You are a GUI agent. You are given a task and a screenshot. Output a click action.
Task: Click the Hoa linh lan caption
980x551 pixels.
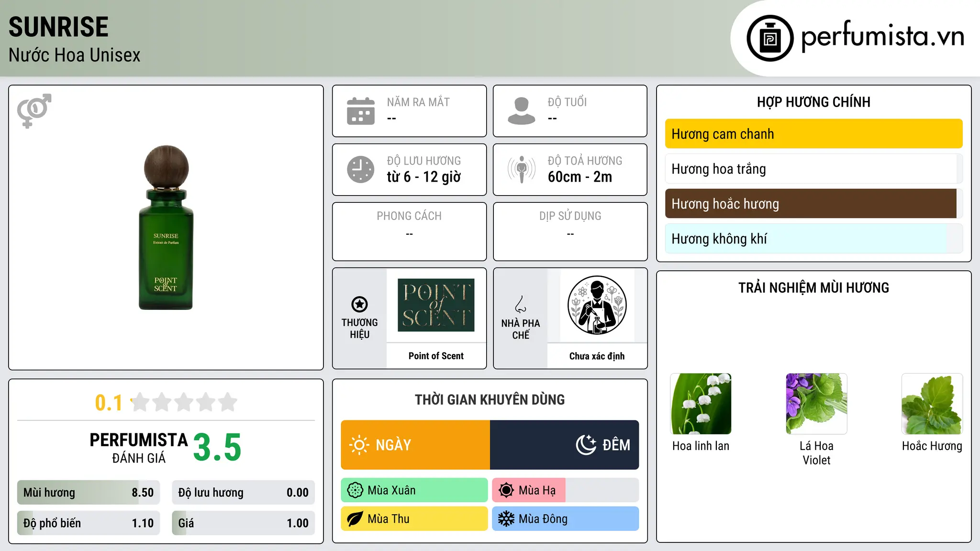(701, 446)
